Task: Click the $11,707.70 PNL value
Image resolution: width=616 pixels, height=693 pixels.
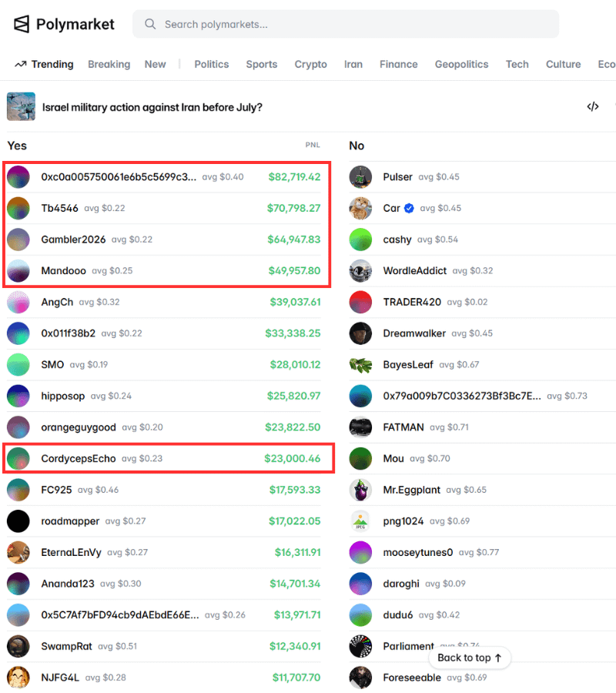Action: 296,678
